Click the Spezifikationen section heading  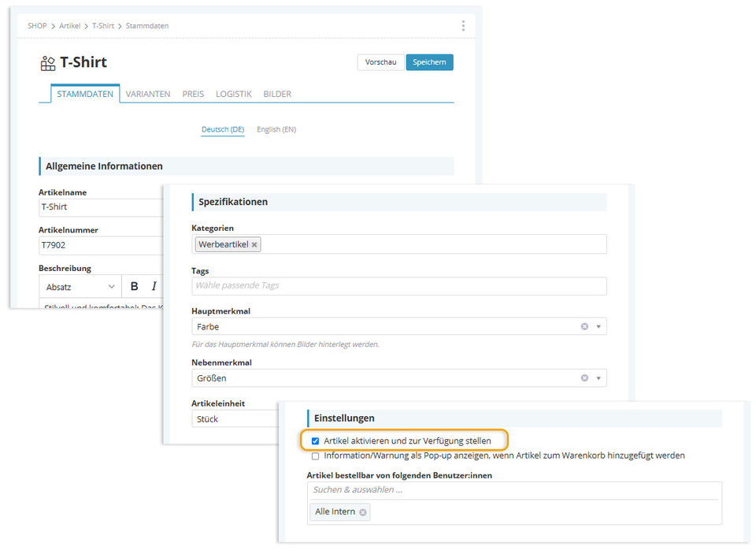pos(233,203)
